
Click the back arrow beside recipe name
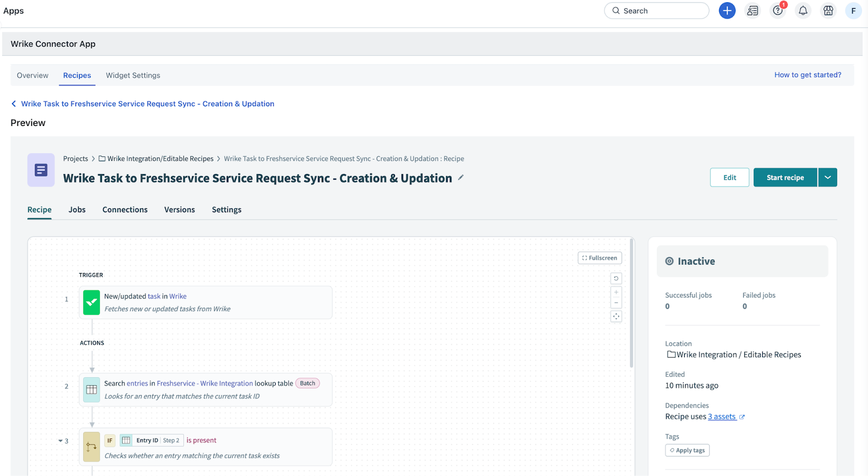14,104
